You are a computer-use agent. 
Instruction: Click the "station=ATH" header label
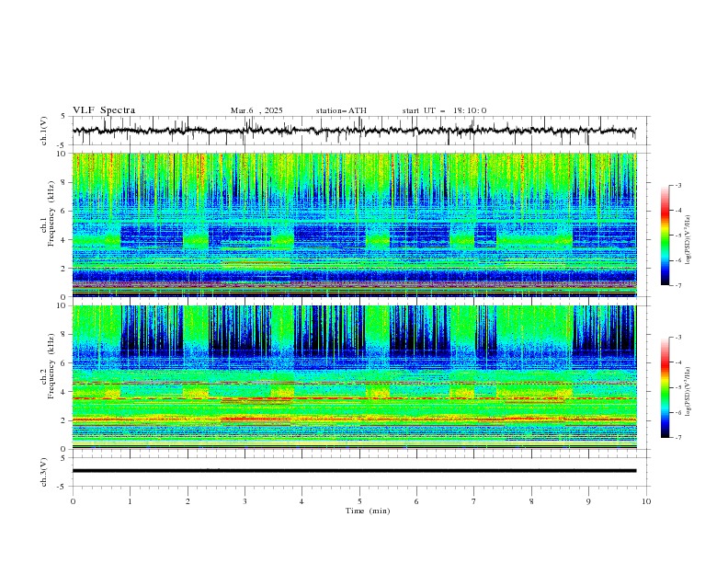click(341, 110)
